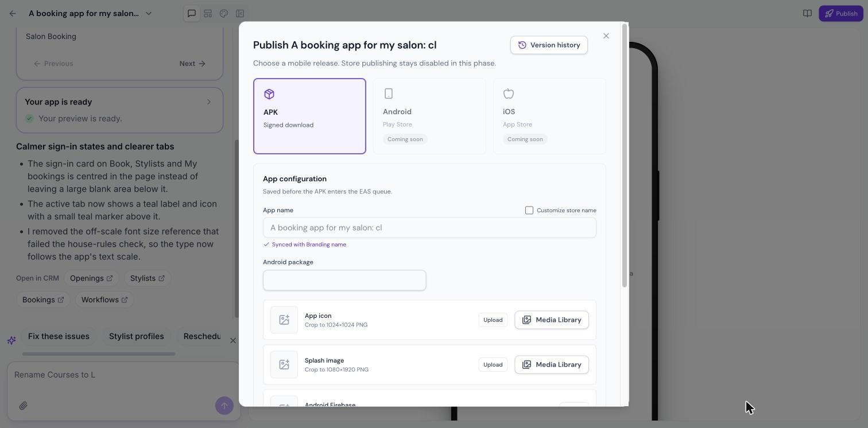Click the App configuration heading
Screen dimensions: 868x428
coord(294,179)
